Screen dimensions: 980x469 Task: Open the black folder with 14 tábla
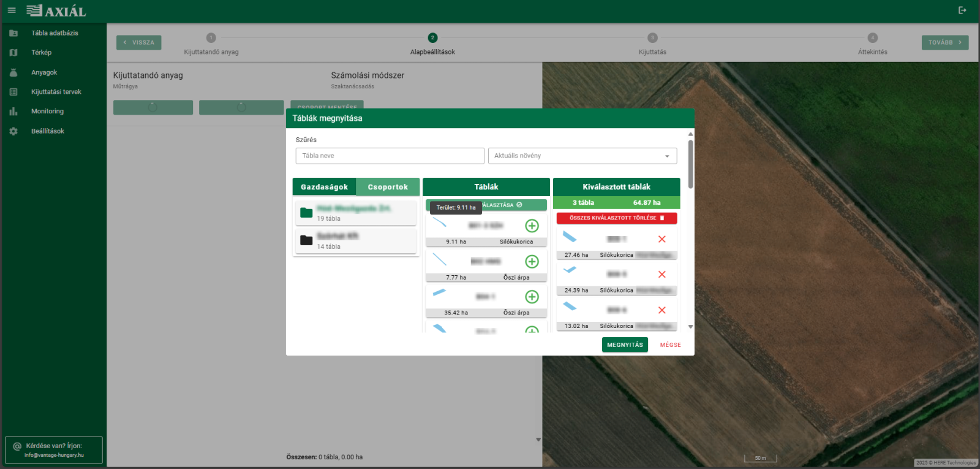coord(355,241)
